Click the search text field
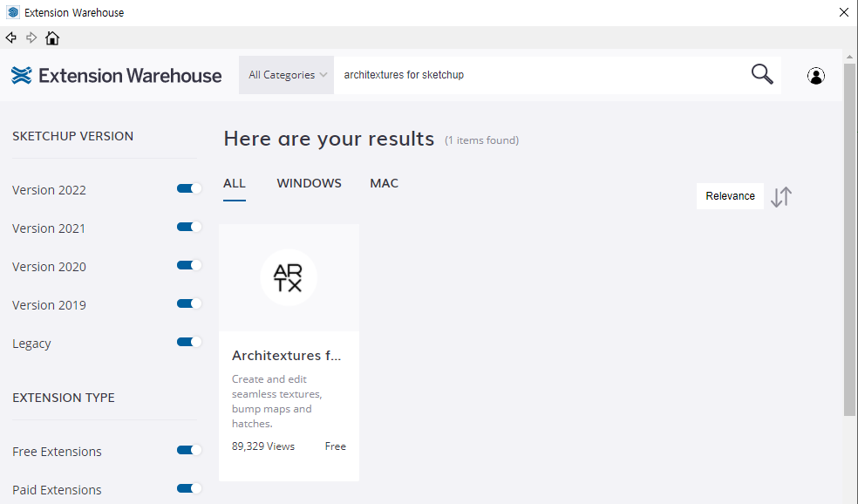 [539, 75]
